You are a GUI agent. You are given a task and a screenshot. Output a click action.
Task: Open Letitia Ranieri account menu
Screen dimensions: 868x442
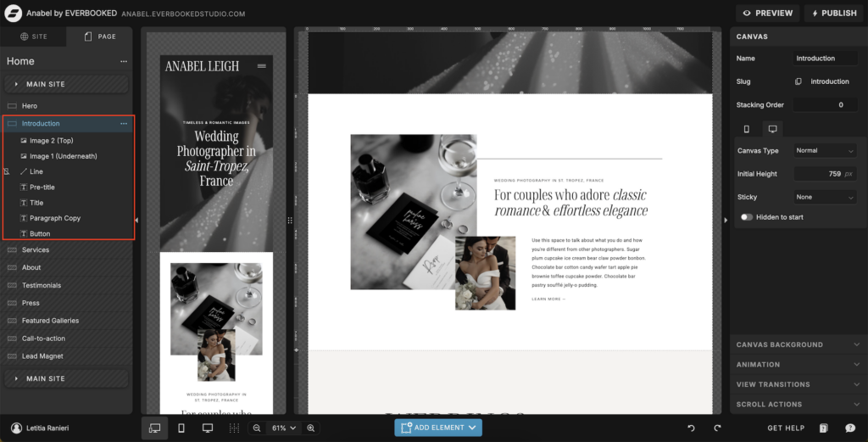(x=41, y=428)
